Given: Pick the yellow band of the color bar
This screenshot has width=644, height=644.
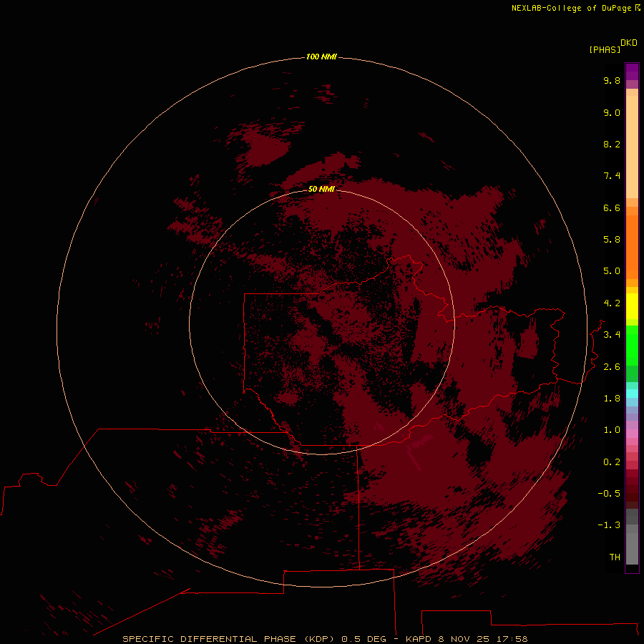Looking at the screenshot, I should (632, 306).
